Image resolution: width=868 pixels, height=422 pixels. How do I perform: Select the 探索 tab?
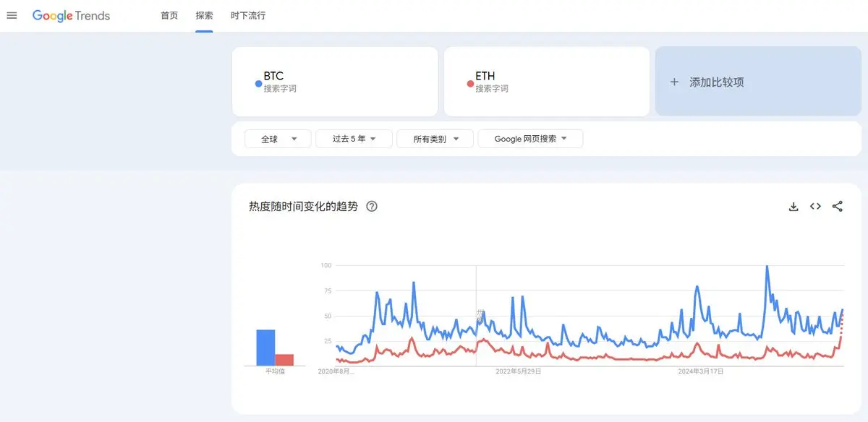(x=204, y=15)
